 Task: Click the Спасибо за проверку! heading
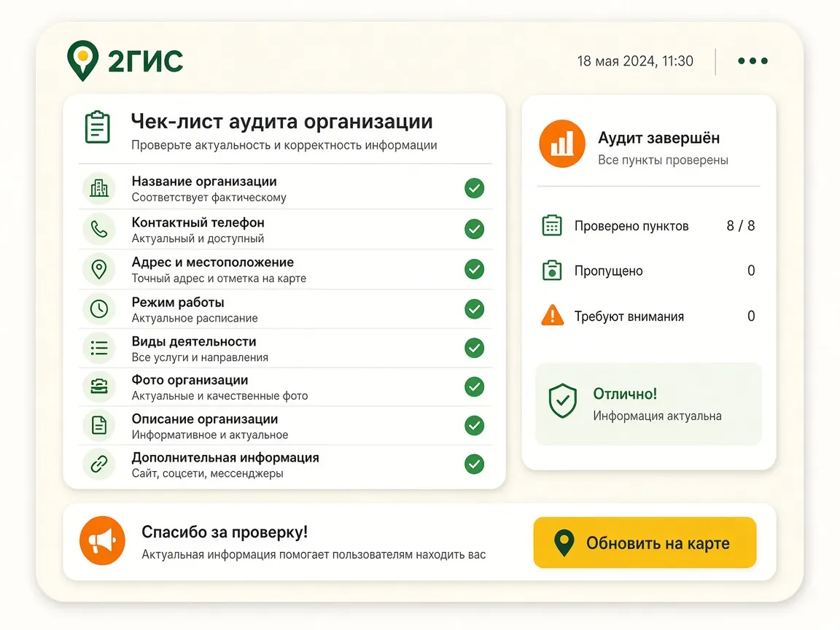point(225,532)
